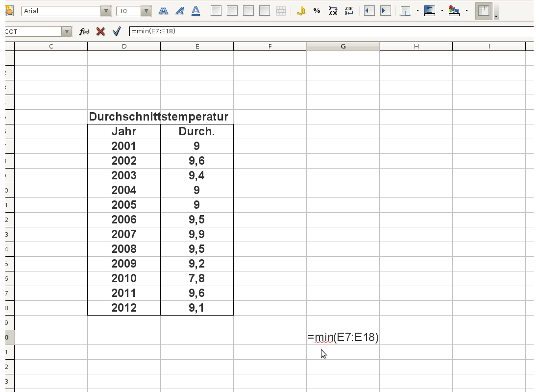
Task: Toggle italic text style
Action: [x=179, y=11]
